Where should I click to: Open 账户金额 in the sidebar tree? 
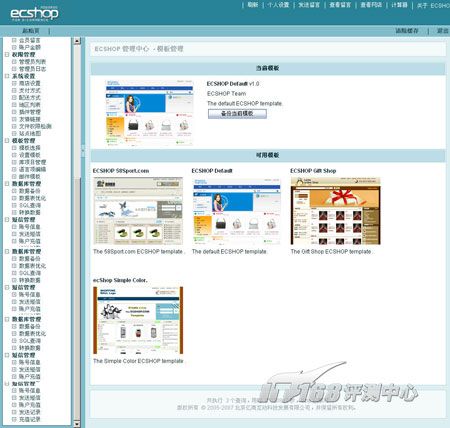(30, 47)
